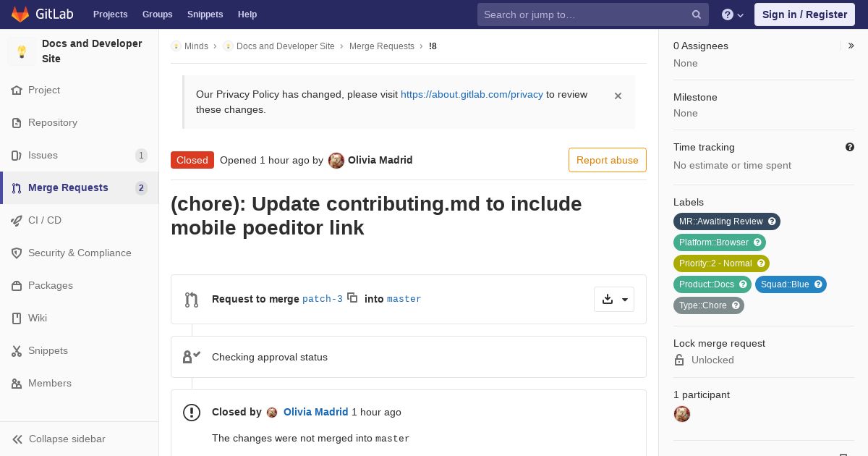Viewport: 868px width, 456px height.
Task: Open the about.gitlab.com/privacy link
Action: [472, 94]
